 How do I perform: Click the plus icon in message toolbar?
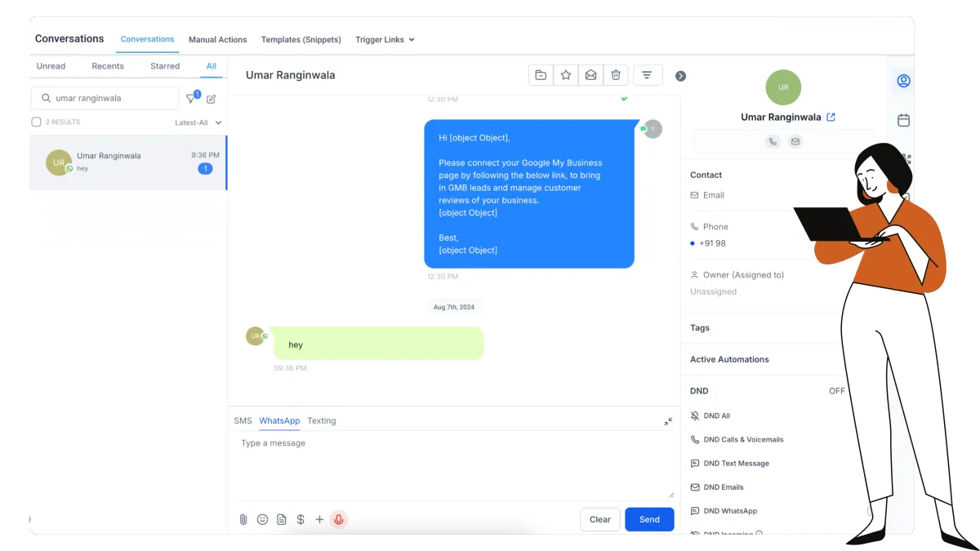319,519
